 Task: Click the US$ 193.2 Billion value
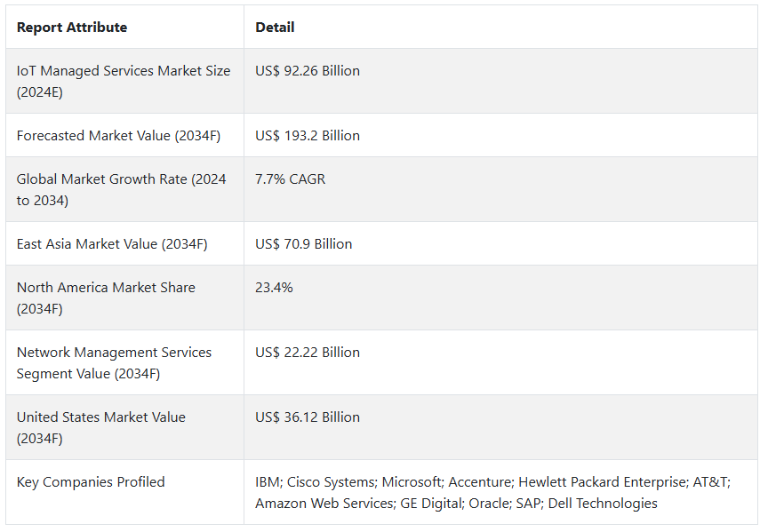click(x=308, y=136)
